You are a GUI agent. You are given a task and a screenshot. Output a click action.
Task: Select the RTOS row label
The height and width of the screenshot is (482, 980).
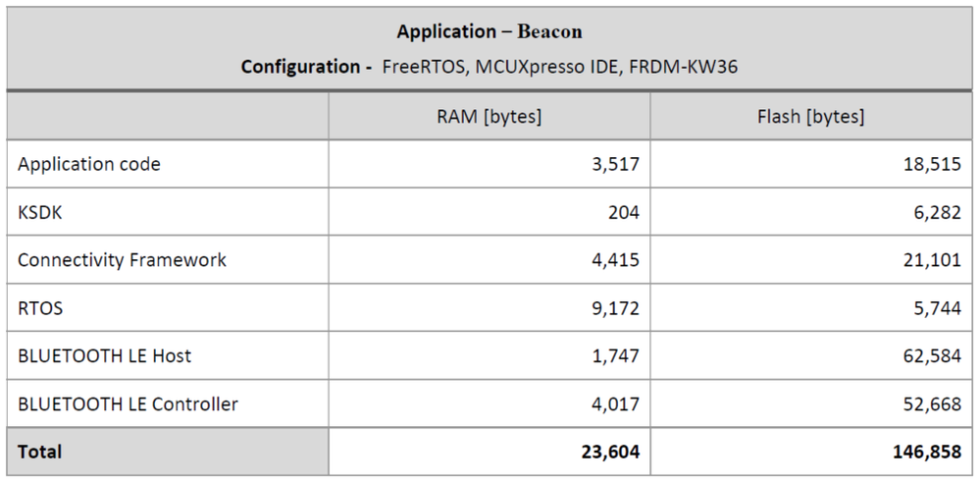[x=40, y=308]
